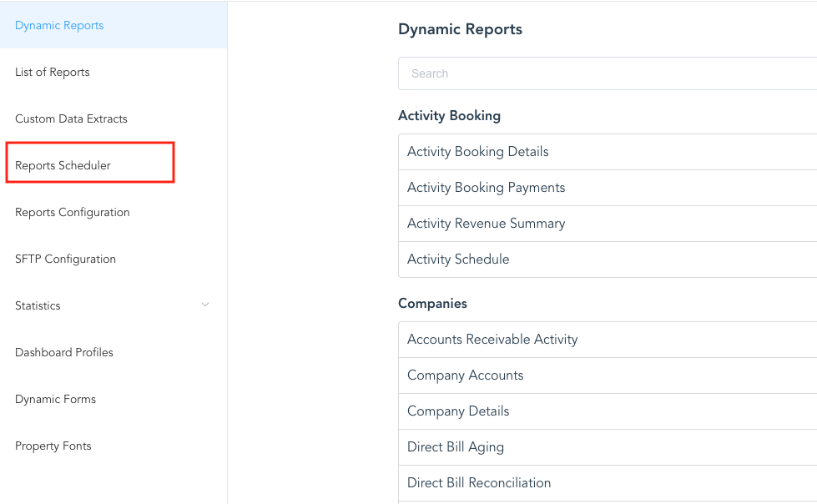This screenshot has height=504, width=817.
Task: View the Direct Bill Aging report
Action: 456,446
